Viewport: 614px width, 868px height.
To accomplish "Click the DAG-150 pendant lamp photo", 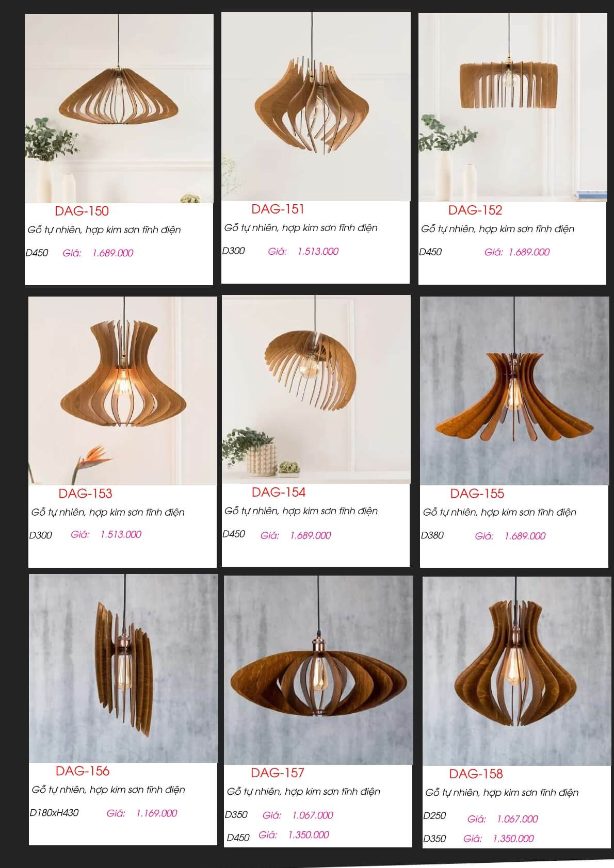I will [x=119, y=108].
